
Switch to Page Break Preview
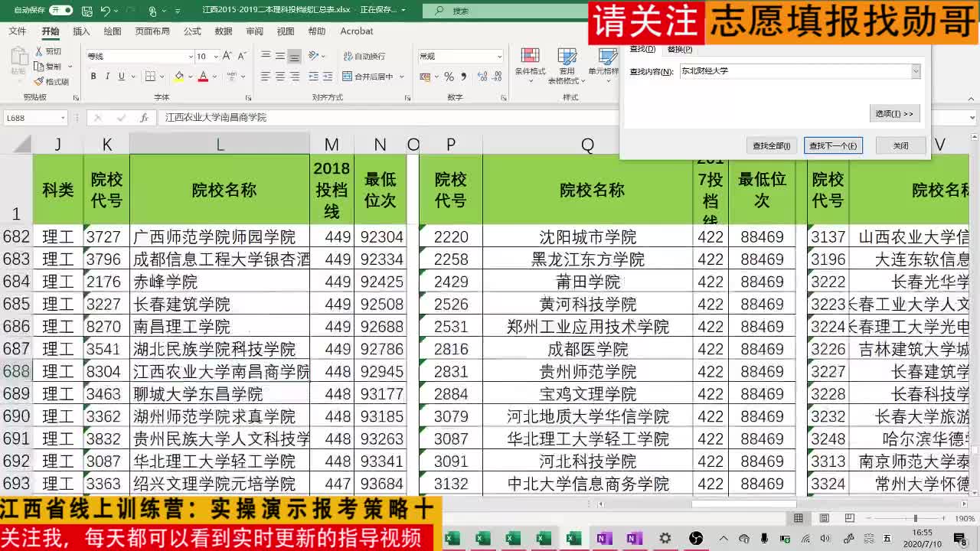[850, 518]
